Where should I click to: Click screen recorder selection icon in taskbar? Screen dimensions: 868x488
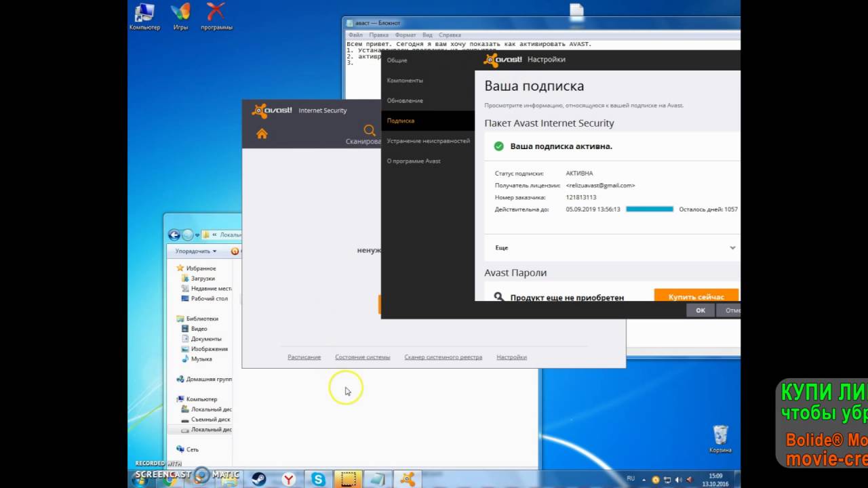coord(348,479)
